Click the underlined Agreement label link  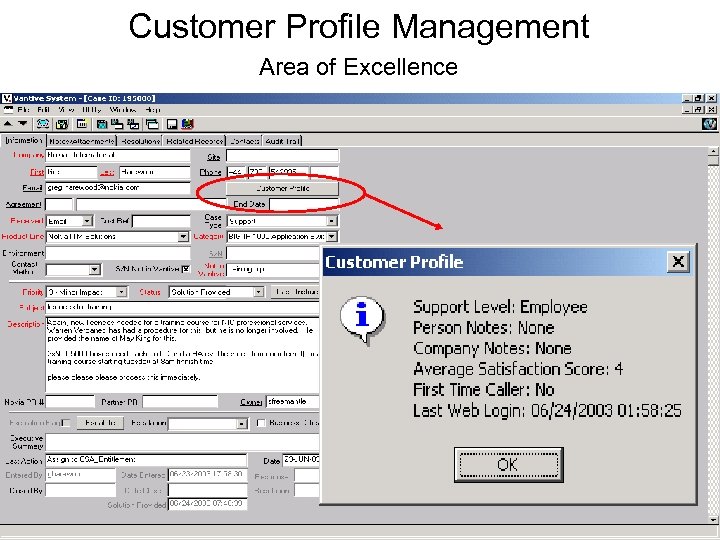click(23, 204)
